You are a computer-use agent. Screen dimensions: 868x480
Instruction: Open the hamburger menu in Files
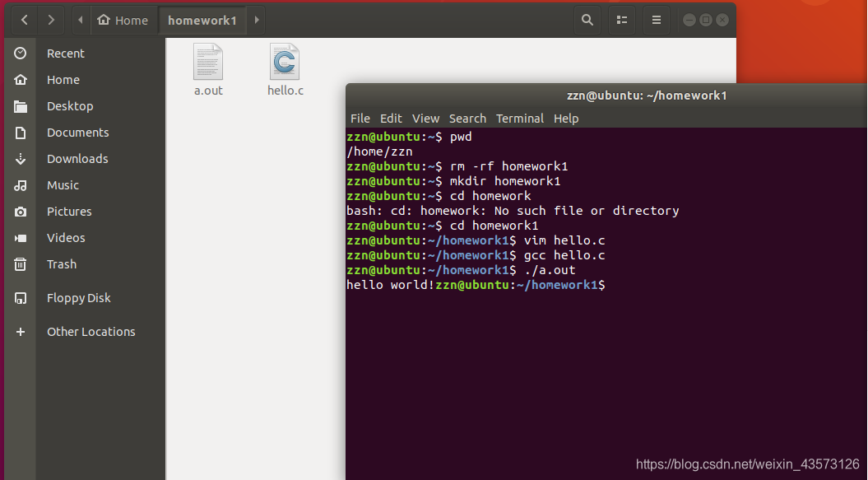[x=657, y=20]
